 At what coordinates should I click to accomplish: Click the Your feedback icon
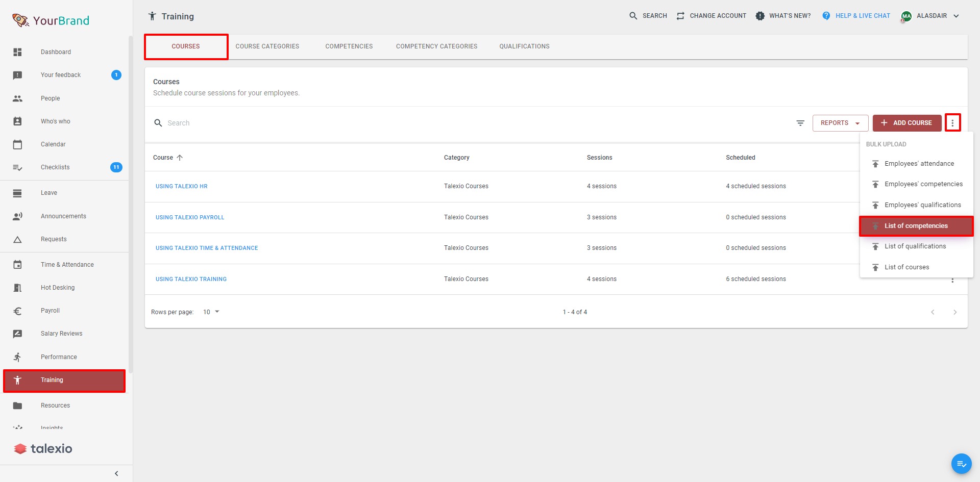pyautogui.click(x=17, y=75)
